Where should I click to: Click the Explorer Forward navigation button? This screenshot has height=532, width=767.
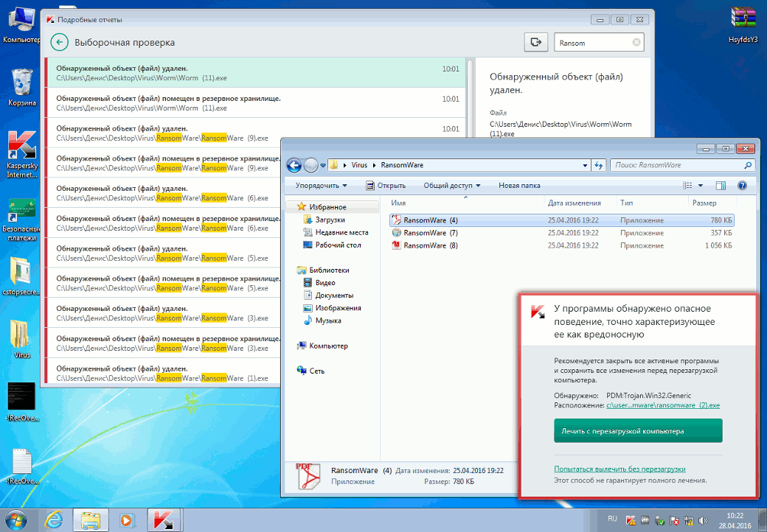[x=310, y=166]
